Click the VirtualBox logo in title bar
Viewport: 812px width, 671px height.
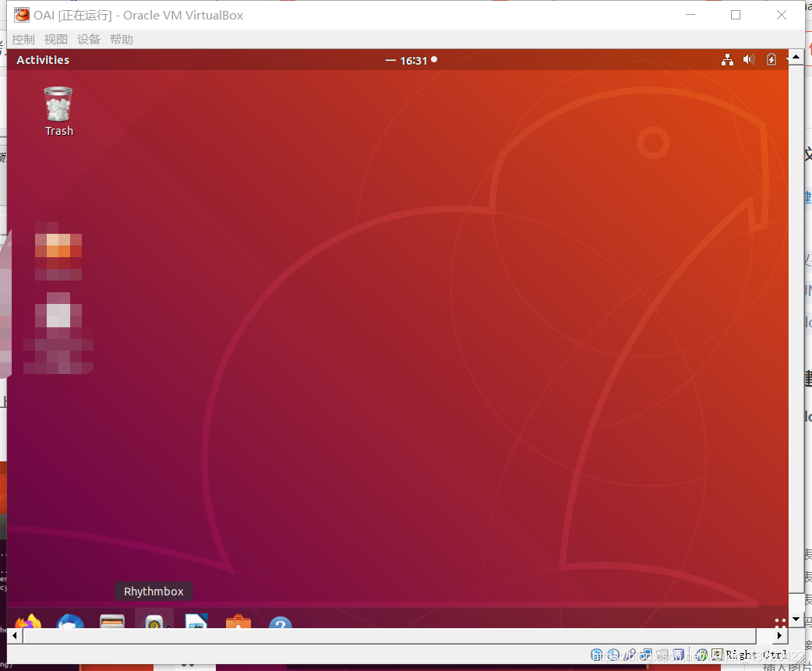point(22,15)
